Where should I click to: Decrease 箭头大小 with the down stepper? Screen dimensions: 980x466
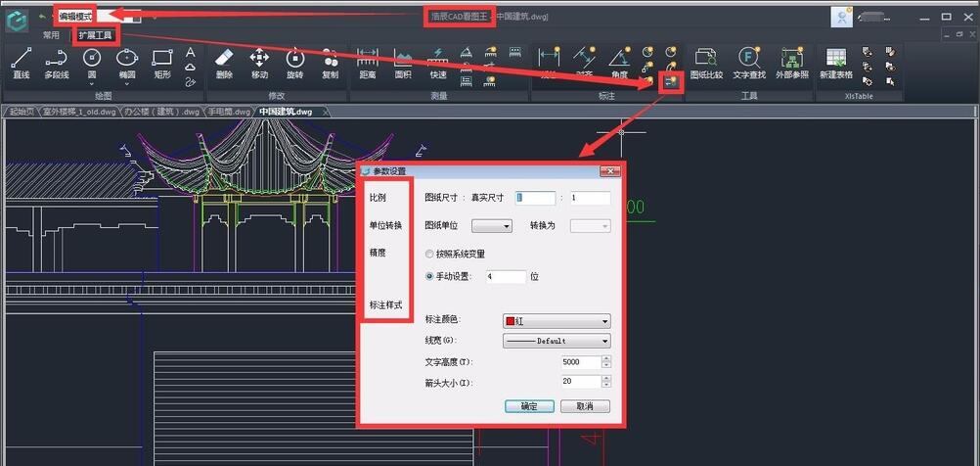click(x=606, y=385)
